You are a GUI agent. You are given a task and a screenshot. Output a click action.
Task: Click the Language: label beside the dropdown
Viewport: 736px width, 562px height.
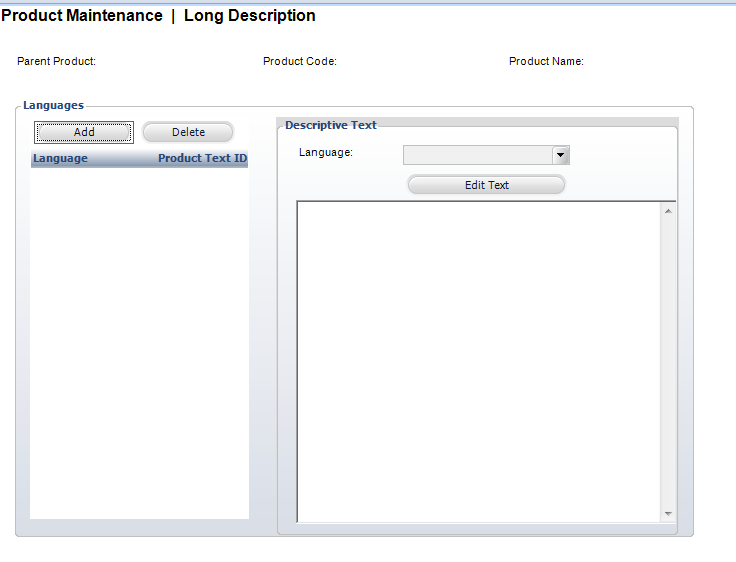(x=326, y=152)
